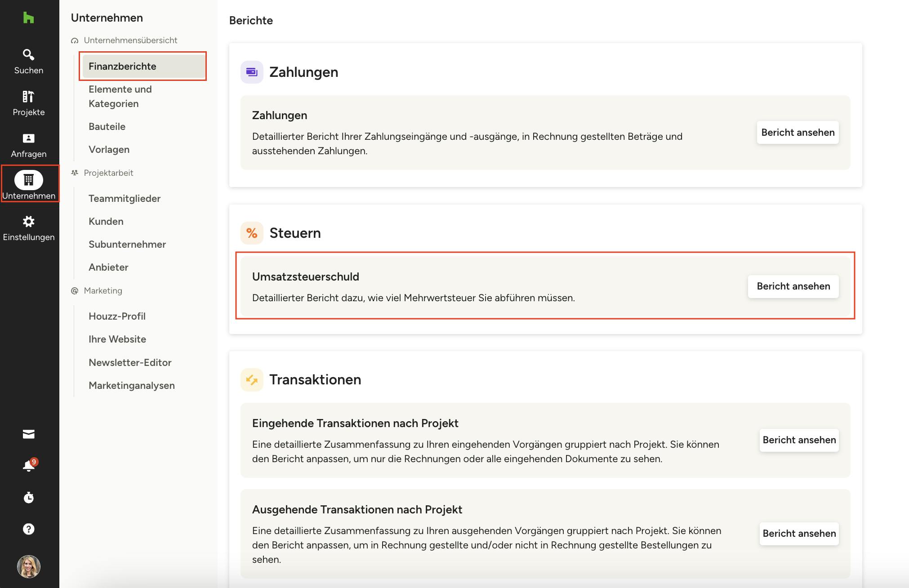
Task: Open the help question mark icon
Action: pos(28,529)
